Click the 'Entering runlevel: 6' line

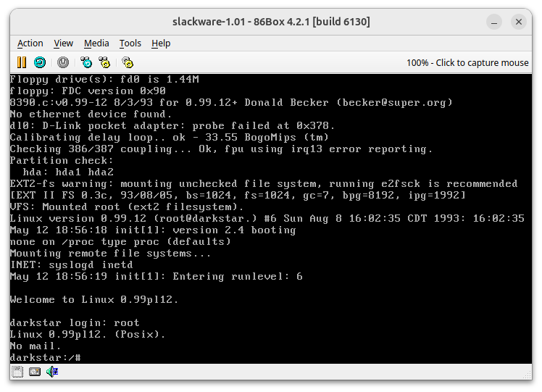[x=156, y=277]
